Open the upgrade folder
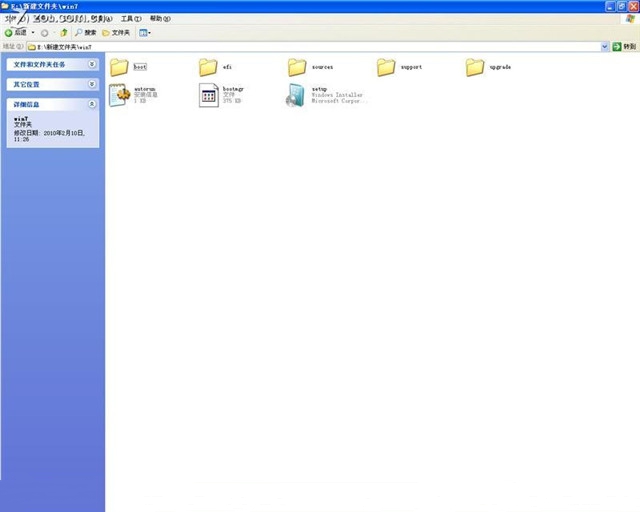This screenshot has height=512, width=640. point(475,67)
